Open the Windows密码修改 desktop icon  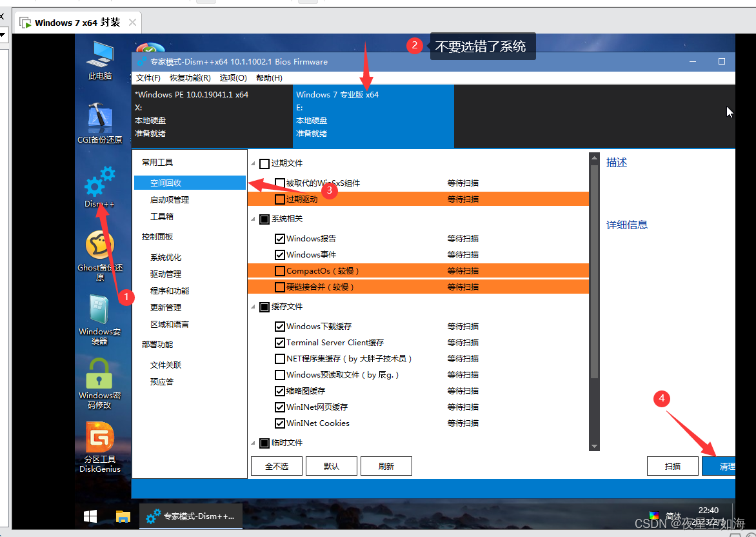pos(100,384)
